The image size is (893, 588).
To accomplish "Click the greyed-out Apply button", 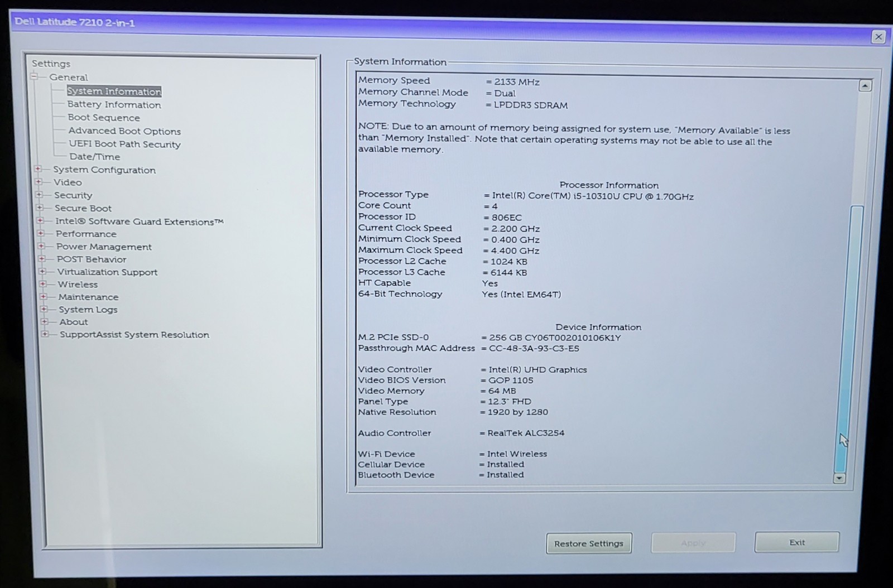I will click(693, 543).
